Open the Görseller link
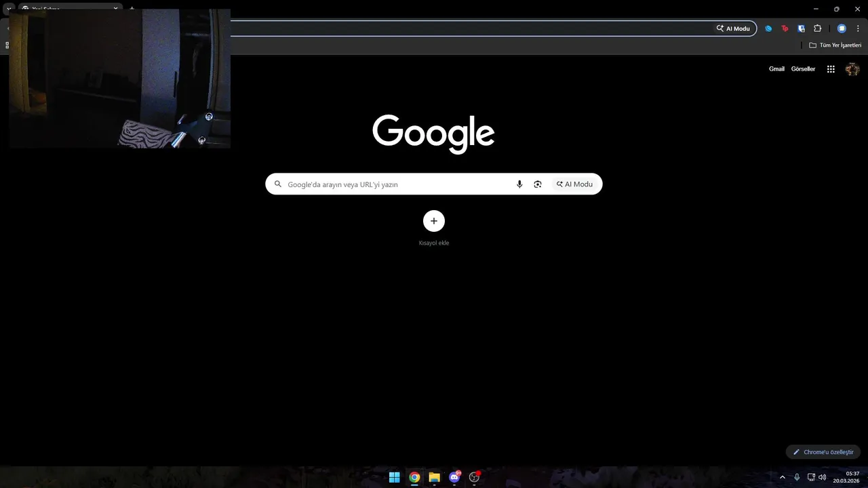 point(803,69)
